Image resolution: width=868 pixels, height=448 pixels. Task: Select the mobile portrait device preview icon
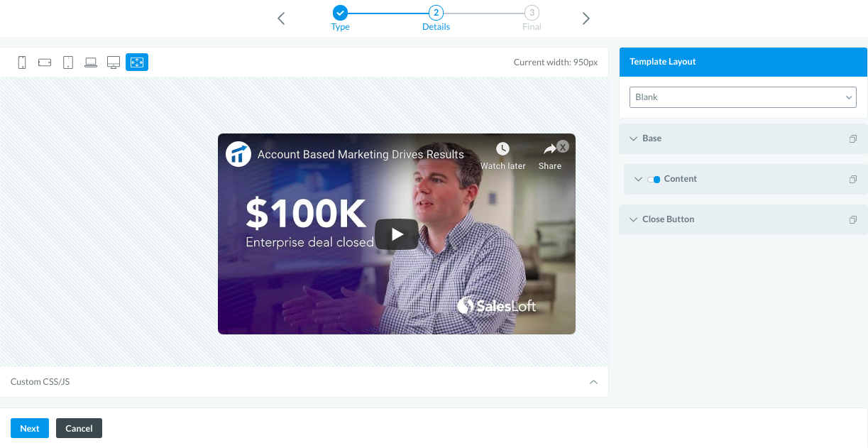pos(22,62)
